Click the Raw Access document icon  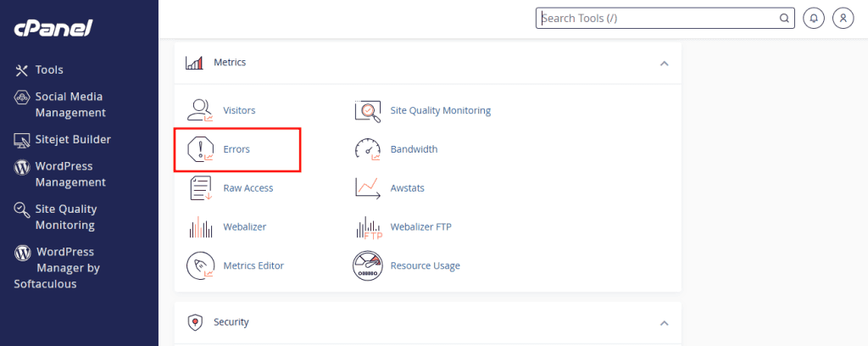tap(200, 188)
